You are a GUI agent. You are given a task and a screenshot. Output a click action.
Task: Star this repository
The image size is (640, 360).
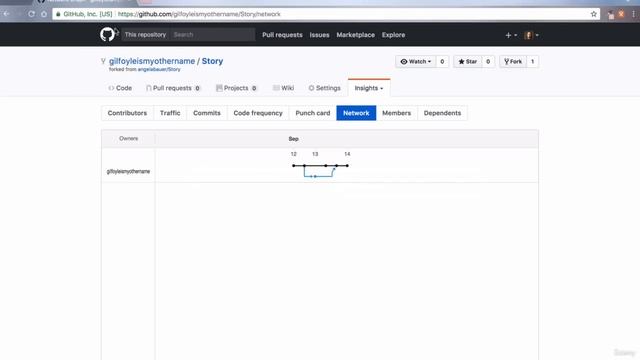[467, 62]
